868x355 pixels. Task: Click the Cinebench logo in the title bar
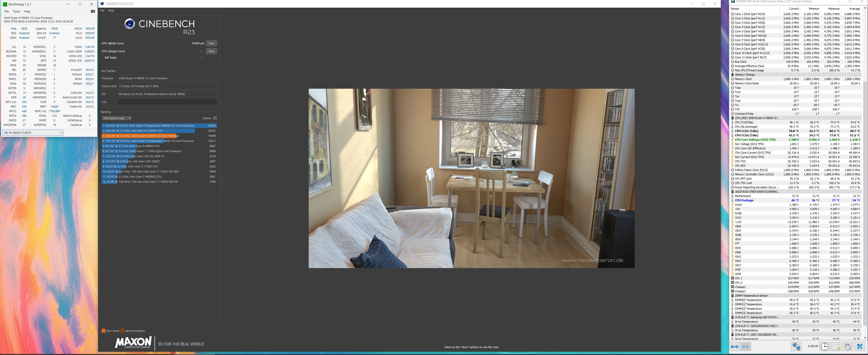pyautogui.click(x=102, y=4)
